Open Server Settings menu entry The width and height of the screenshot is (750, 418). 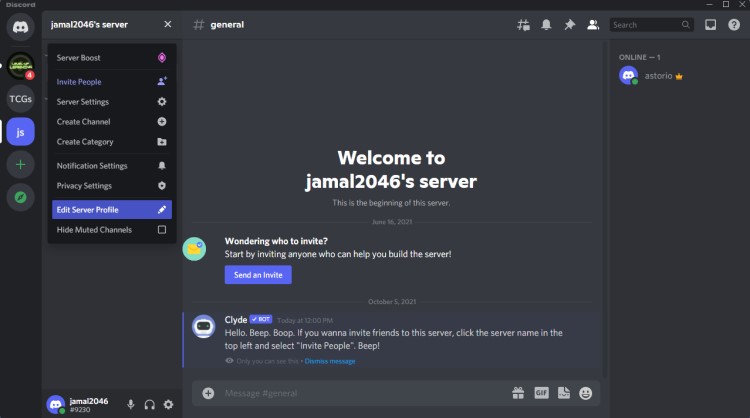coord(111,102)
